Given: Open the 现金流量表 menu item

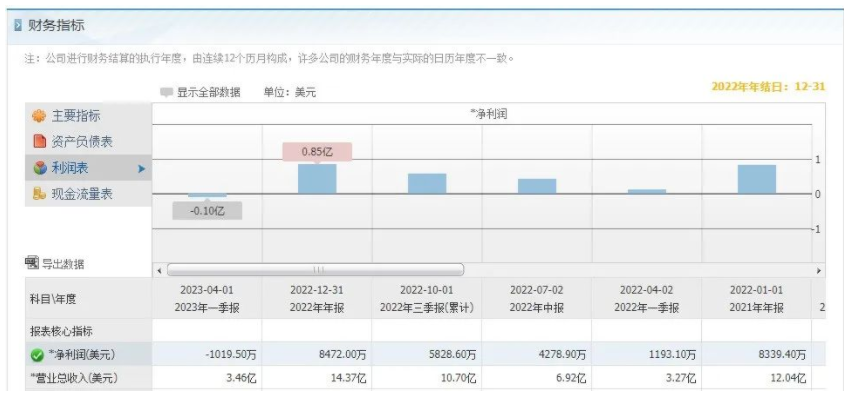Looking at the screenshot, I should (x=88, y=194).
